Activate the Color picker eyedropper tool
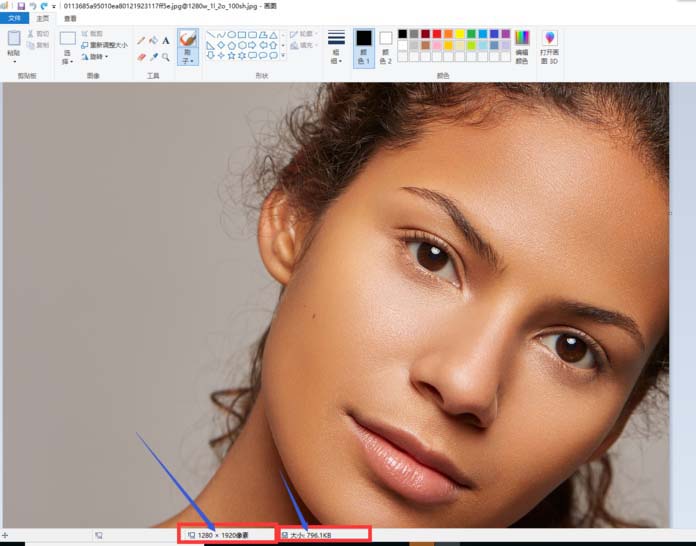696x546 pixels. tap(153, 57)
